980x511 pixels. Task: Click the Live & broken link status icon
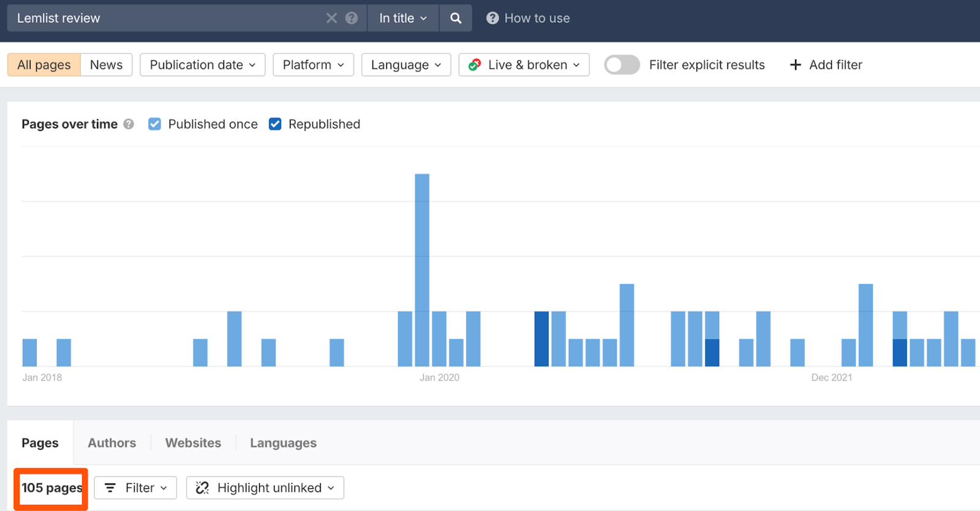(475, 65)
